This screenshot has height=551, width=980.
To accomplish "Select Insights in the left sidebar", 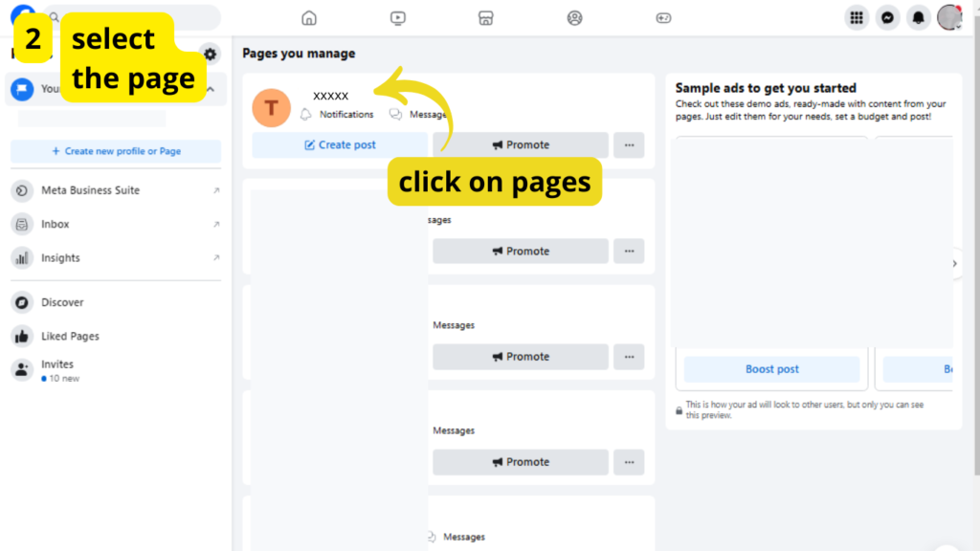I will [60, 258].
